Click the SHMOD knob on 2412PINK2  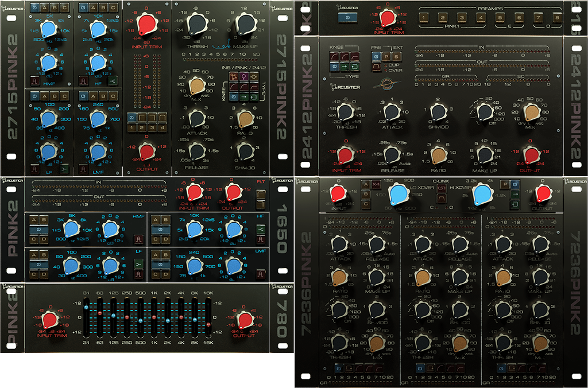[438, 112]
